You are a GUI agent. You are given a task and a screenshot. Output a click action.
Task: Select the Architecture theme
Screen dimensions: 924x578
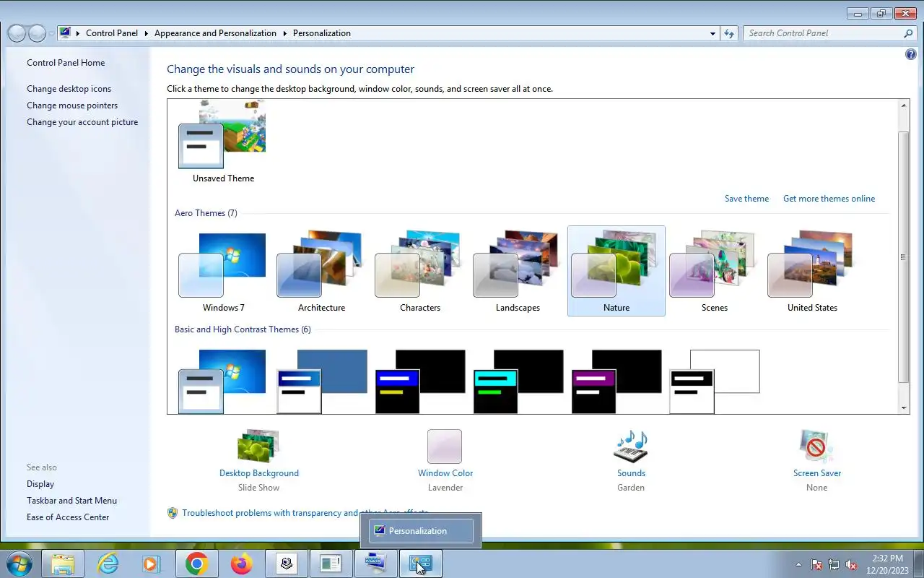click(x=321, y=271)
